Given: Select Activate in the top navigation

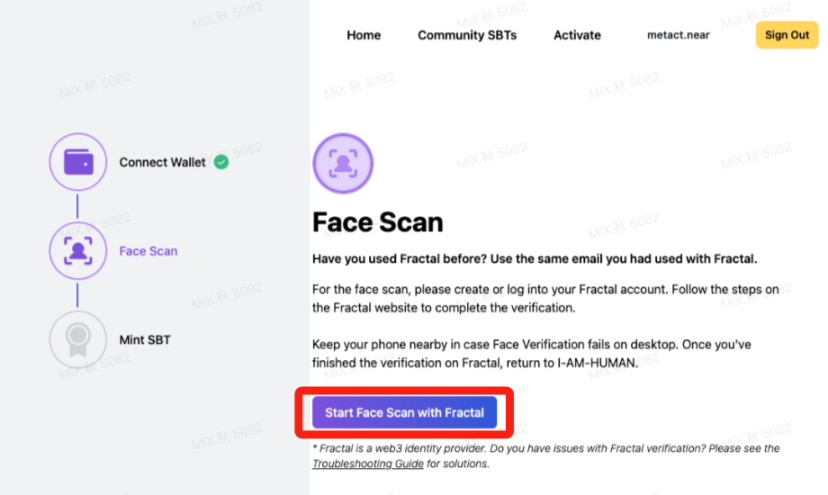Looking at the screenshot, I should (x=577, y=35).
